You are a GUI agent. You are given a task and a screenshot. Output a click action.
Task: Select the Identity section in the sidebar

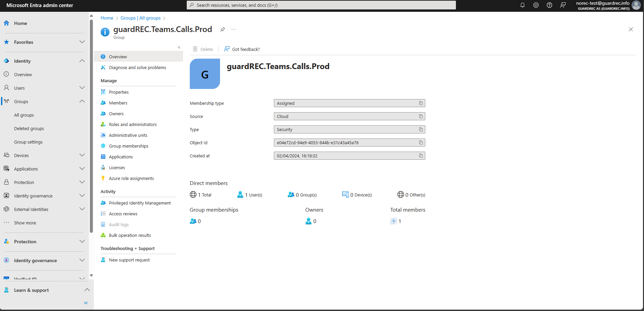[x=22, y=61]
